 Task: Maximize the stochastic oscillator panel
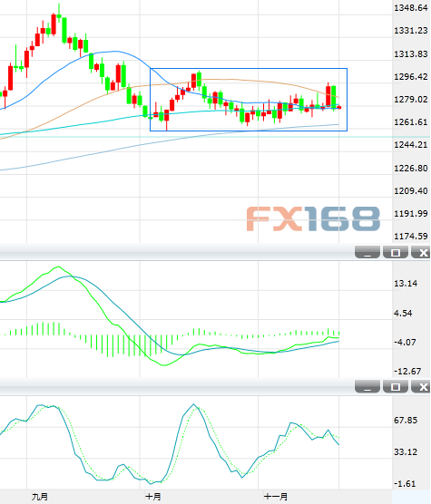(396, 387)
